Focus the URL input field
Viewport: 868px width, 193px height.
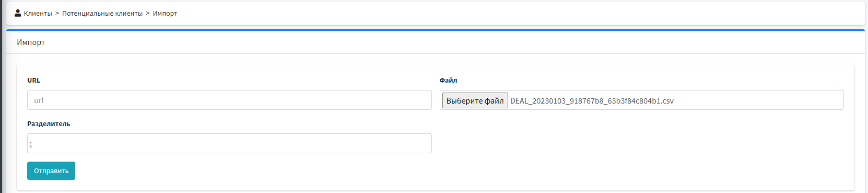pyautogui.click(x=229, y=100)
